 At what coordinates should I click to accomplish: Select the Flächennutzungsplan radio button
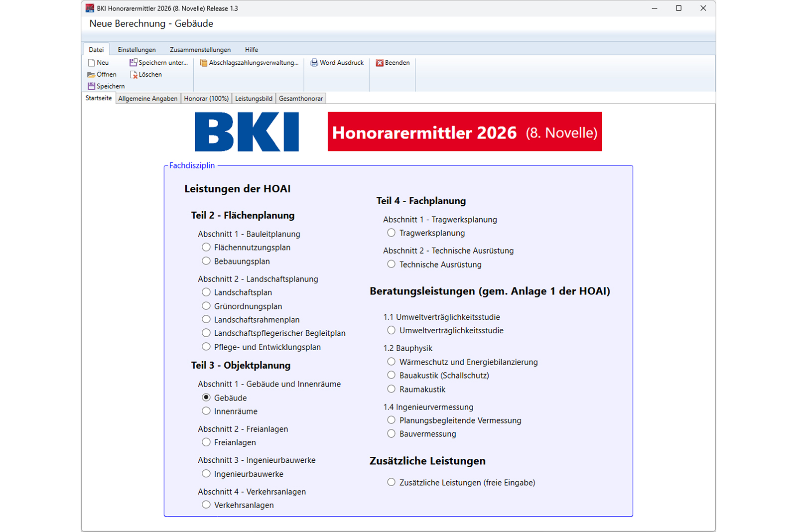tap(206, 247)
